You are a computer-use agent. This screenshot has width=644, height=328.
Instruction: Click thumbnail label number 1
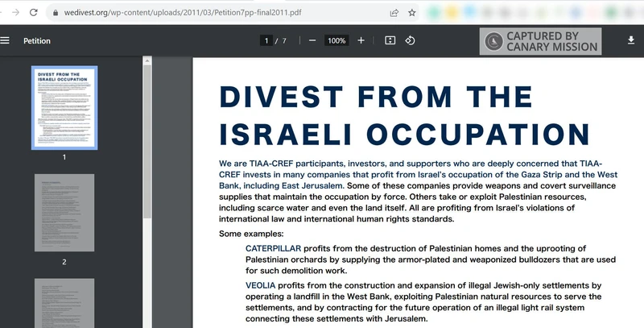pyautogui.click(x=64, y=157)
